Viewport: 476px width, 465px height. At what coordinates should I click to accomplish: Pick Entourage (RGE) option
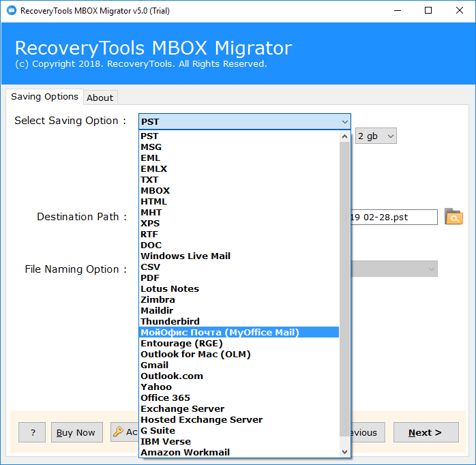(x=239, y=343)
